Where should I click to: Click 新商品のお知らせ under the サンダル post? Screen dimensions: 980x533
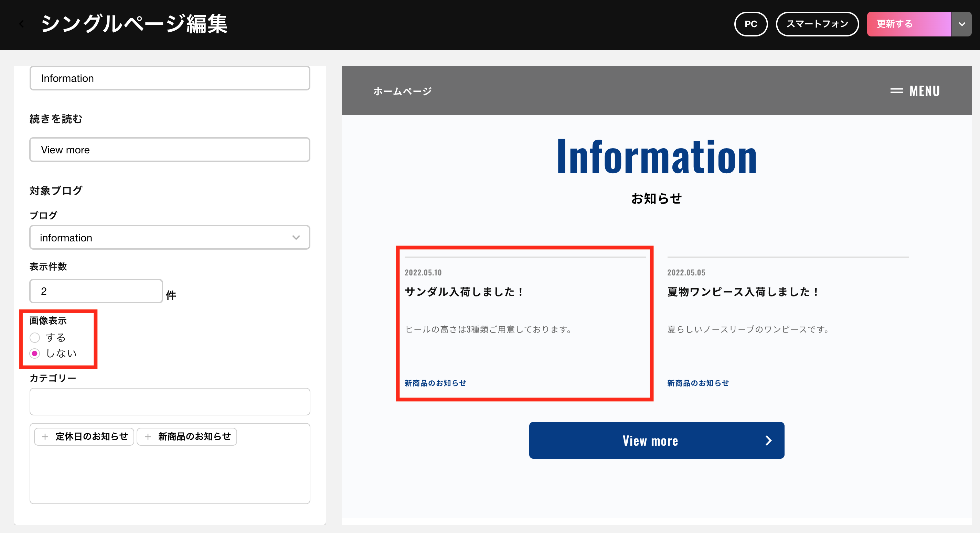435,383
